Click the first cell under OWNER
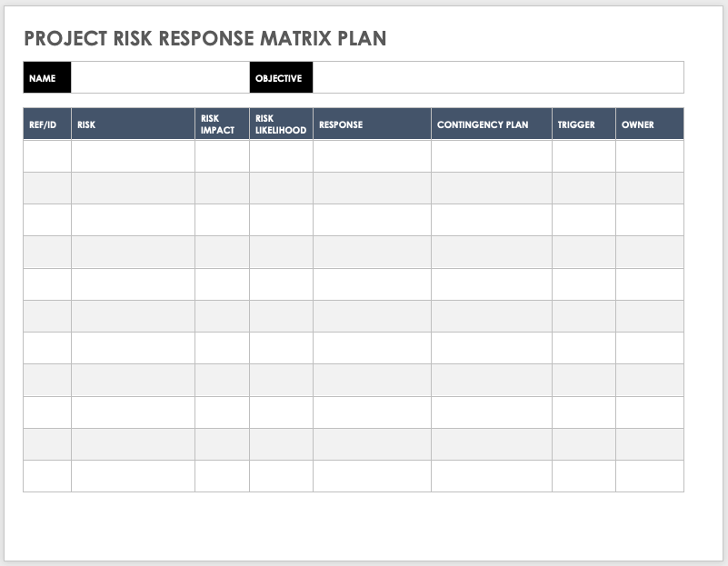Viewport: 728px width, 566px height. click(x=649, y=156)
